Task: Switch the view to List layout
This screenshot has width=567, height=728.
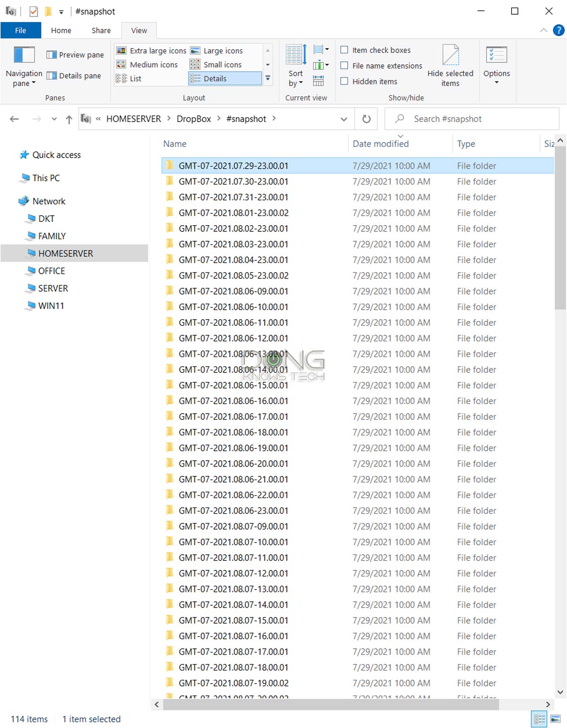Action: click(135, 79)
